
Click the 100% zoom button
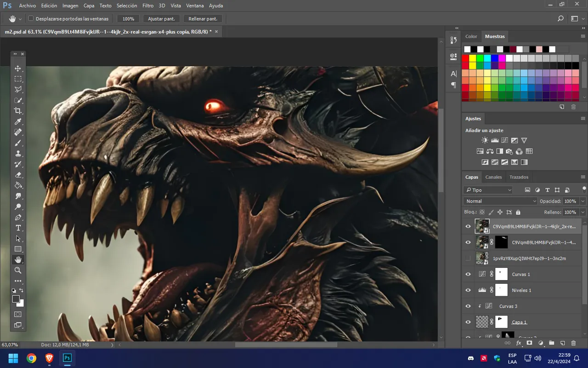tap(128, 19)
